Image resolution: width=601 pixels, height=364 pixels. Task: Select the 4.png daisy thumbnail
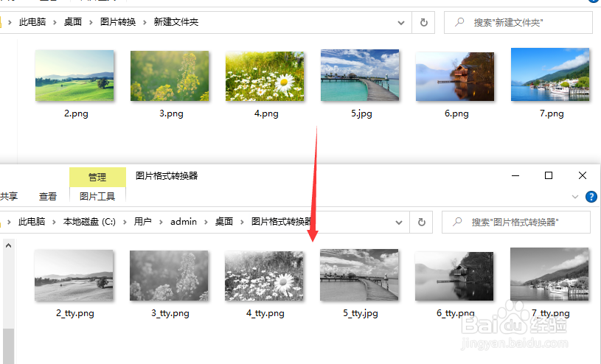tap(265, 76)
